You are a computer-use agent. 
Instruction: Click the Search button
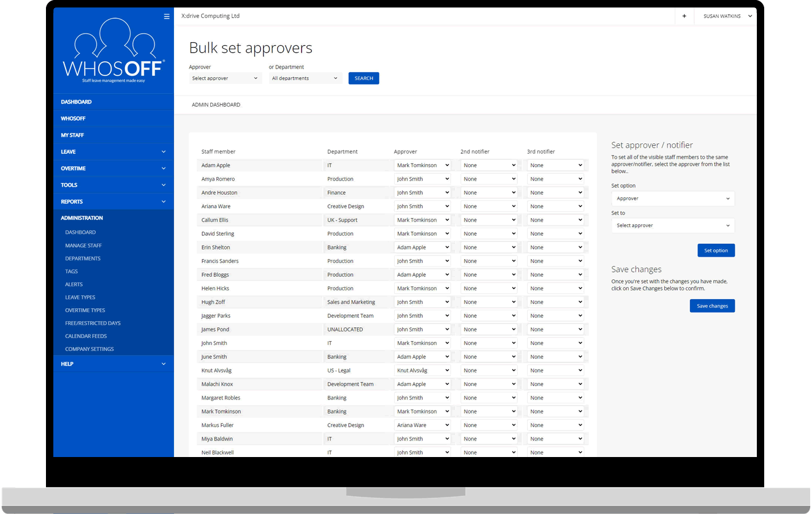click(x=363, y=78)
